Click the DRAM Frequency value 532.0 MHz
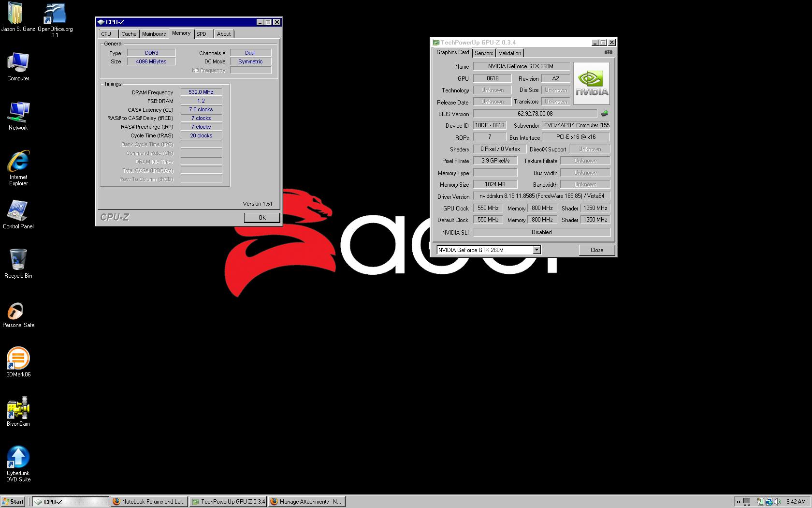The width and height of the screenshot is (812, 508). pos(201,92)
